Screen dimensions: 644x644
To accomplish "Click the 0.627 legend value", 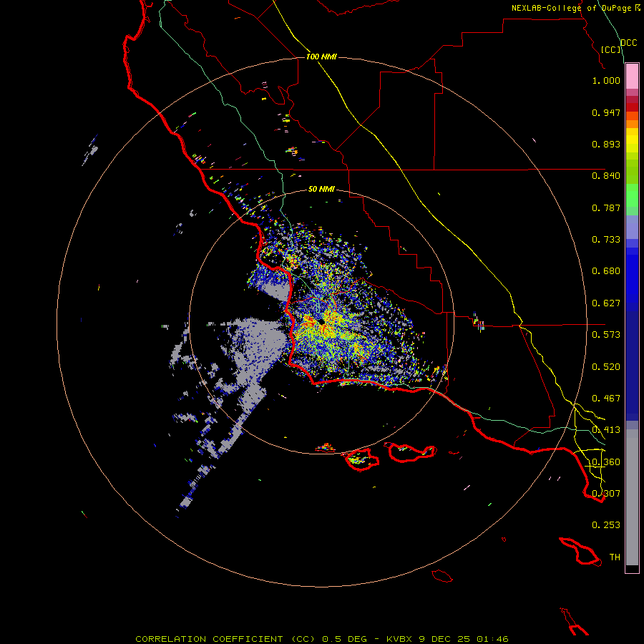I will [606, 303].
